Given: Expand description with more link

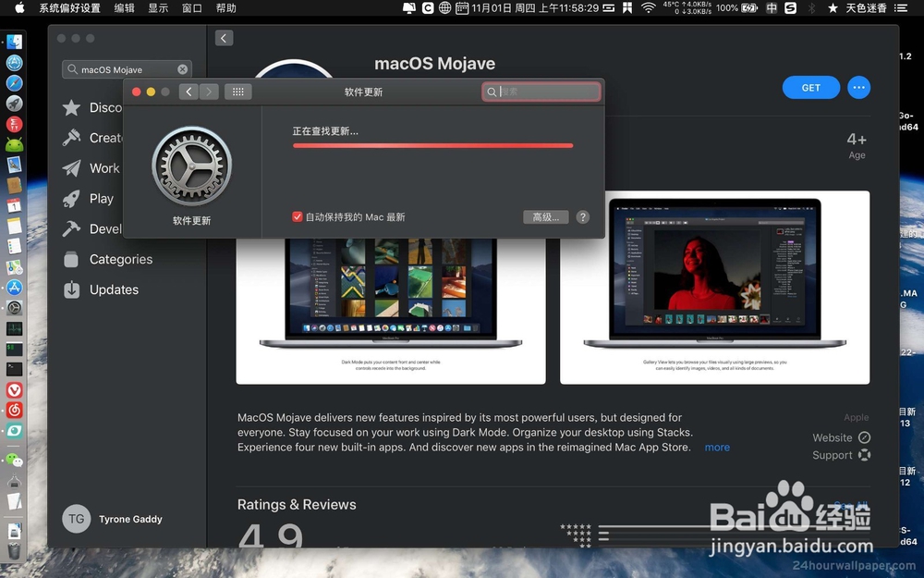Looking at the screenshot, I should pyautogui.click(x=717, y=447).
